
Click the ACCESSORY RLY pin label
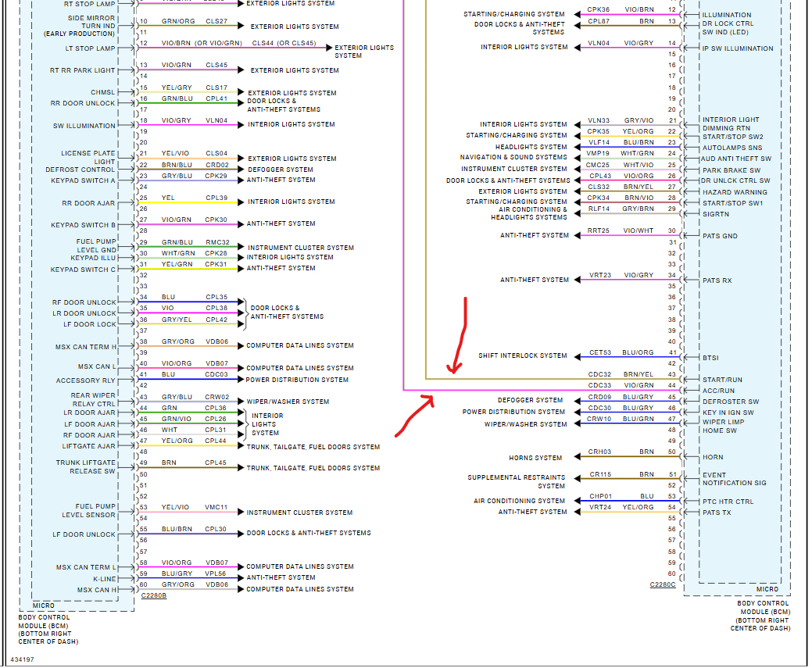[x=85, y=380]
